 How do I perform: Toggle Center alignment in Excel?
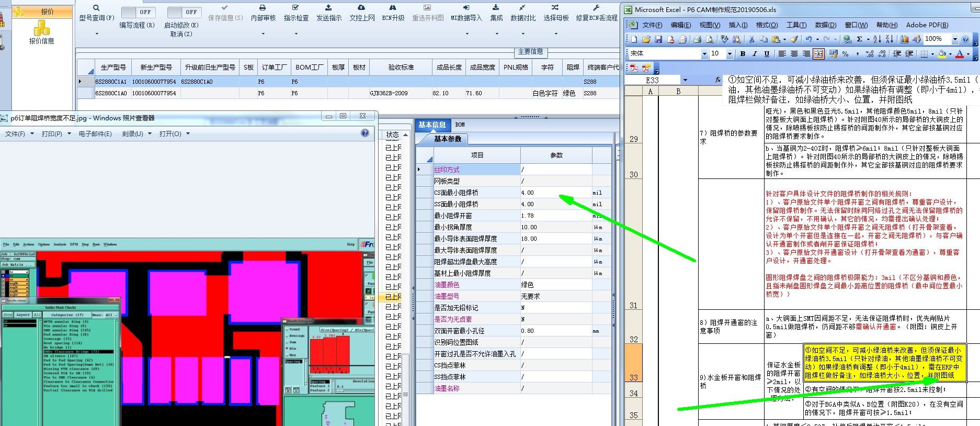[x=794, y=53]
